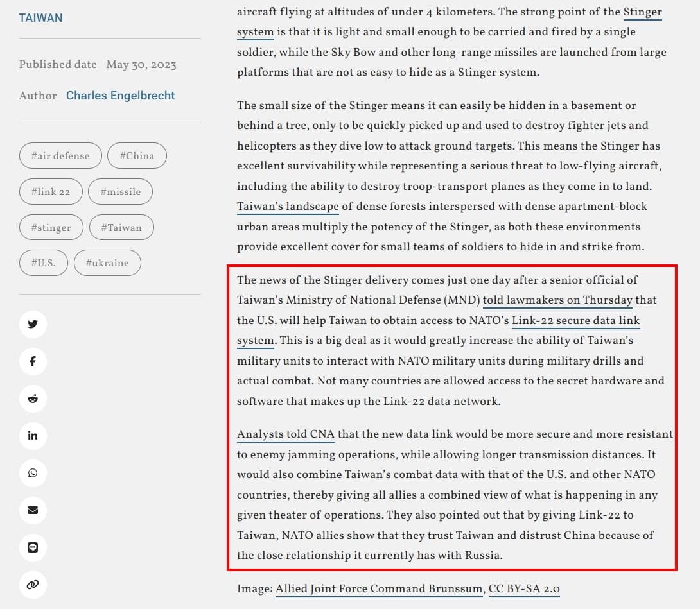
Task: Select the #U.S. tag
Action: 44,262
